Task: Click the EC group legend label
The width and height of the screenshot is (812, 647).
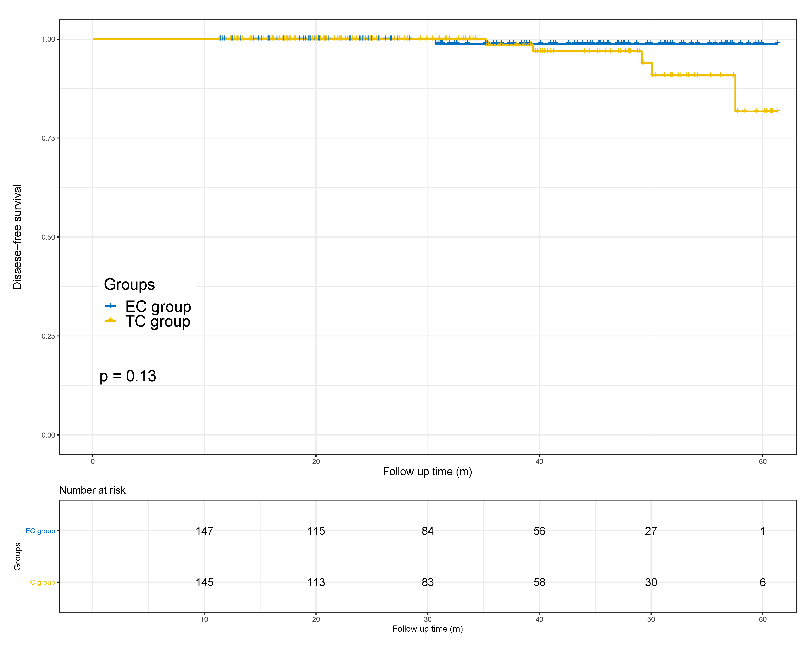Action: (158, 307)
